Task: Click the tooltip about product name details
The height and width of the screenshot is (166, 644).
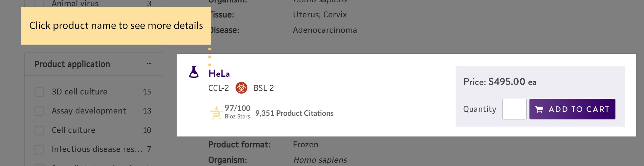Action: coord(116,26)
